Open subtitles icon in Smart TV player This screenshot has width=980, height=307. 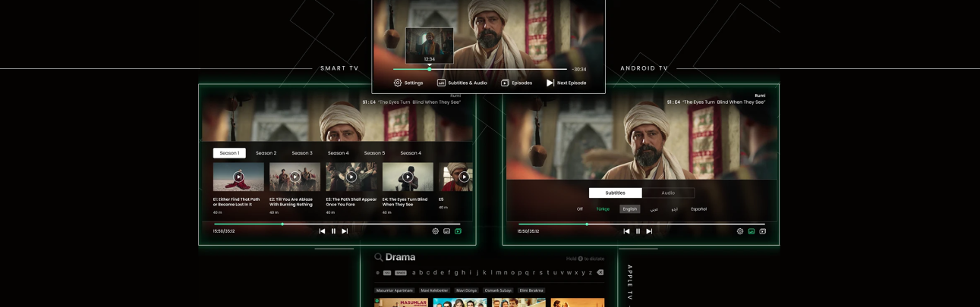tap(447, 231)
